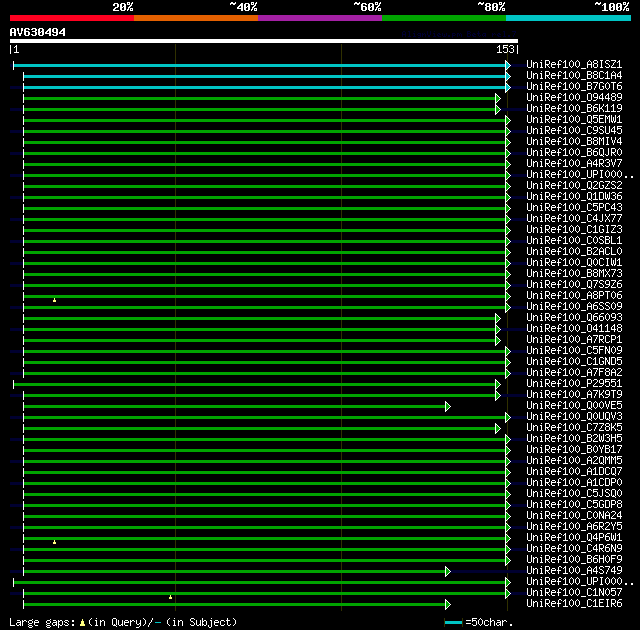Select label UniRef100_A6R2Y5

point(574,527)
